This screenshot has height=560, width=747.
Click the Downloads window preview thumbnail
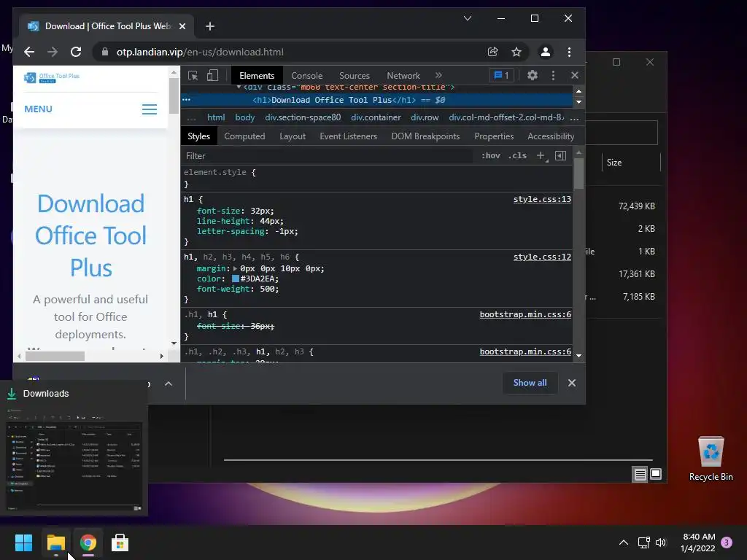click(x=74, y=461)
